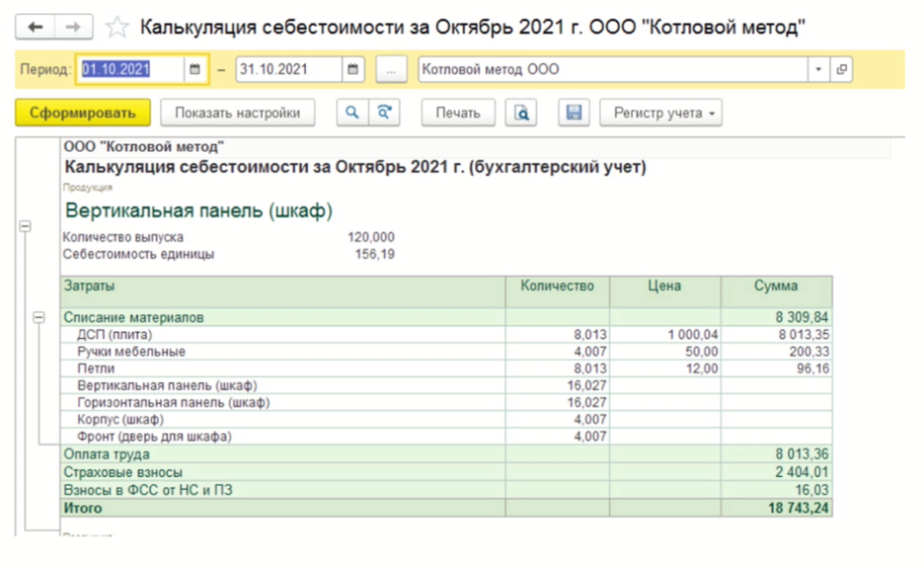Open the organization field's open-form icon
Viewport: 924px width, 568px height.
(x=841, y=69)
